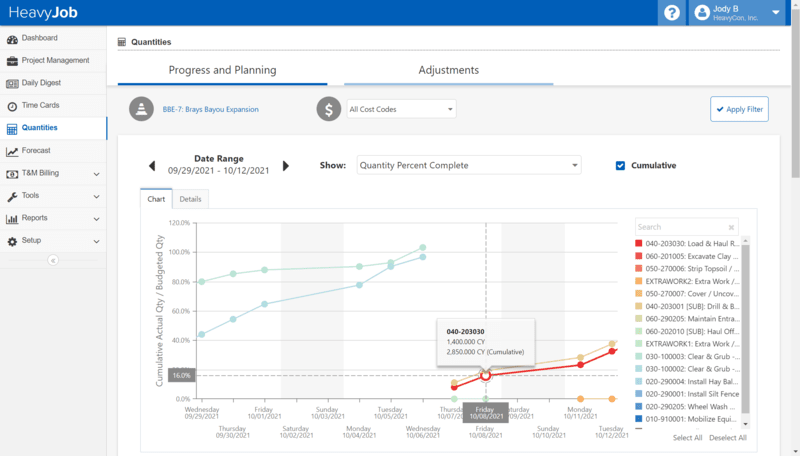Open the help question mark icon
800x456 pixels.
671,13
